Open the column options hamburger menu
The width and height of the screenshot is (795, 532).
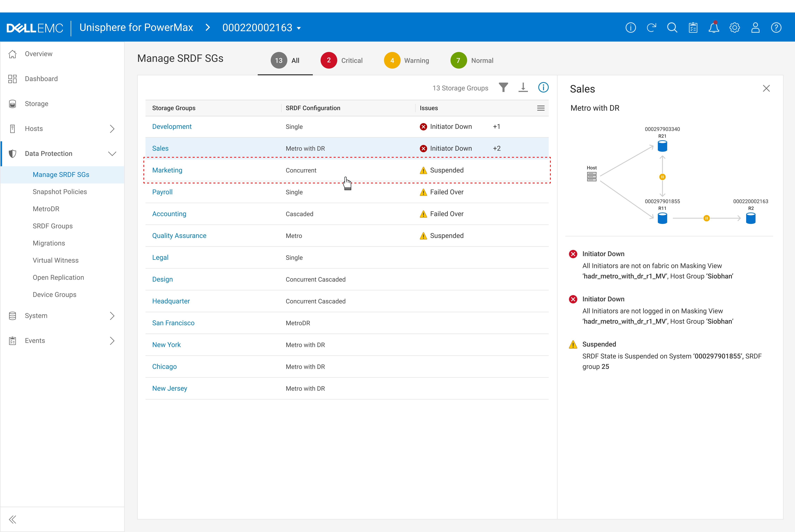(x=541, y=108)
